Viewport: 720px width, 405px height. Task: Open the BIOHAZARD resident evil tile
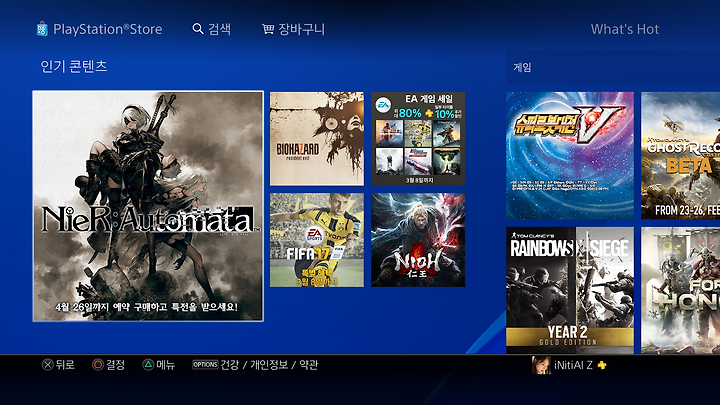coord(317,139)
